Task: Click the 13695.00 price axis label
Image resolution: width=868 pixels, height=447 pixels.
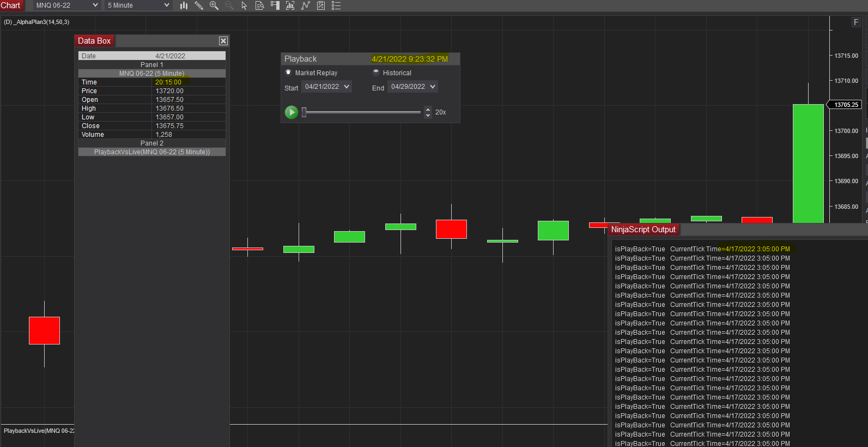Action: 846,156
